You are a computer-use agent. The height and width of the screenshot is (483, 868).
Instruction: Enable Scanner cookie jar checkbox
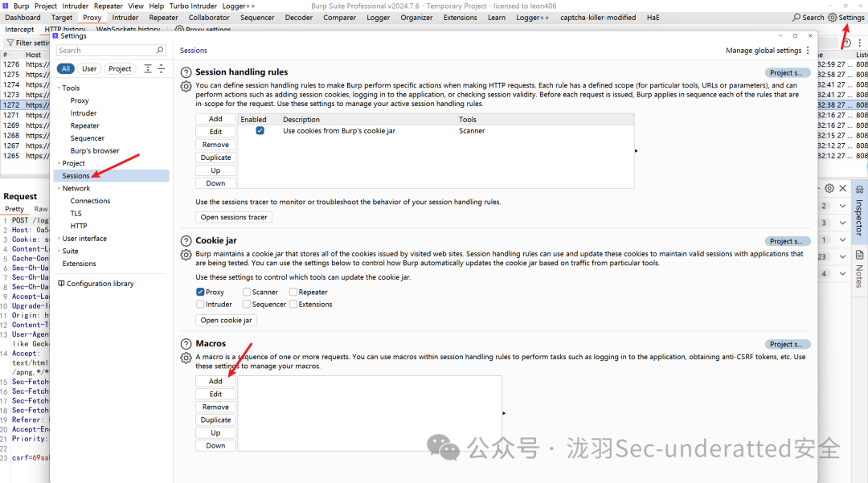click(247, 292)
